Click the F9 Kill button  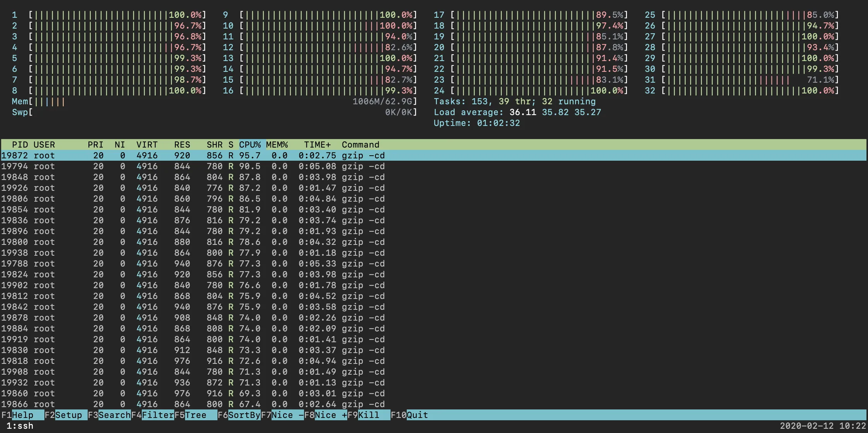(369, 415)
